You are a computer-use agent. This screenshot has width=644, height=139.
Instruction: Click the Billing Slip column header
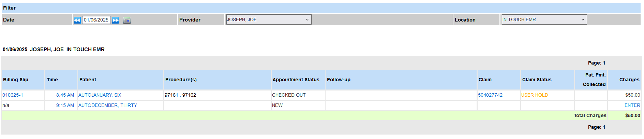16,80
